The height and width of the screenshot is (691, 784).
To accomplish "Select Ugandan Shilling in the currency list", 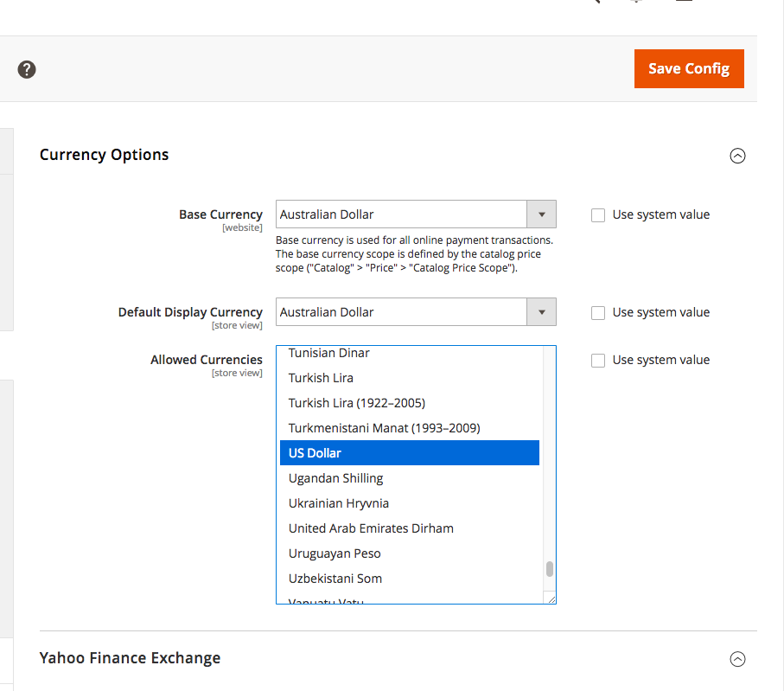I will click(x=335, y=477).
